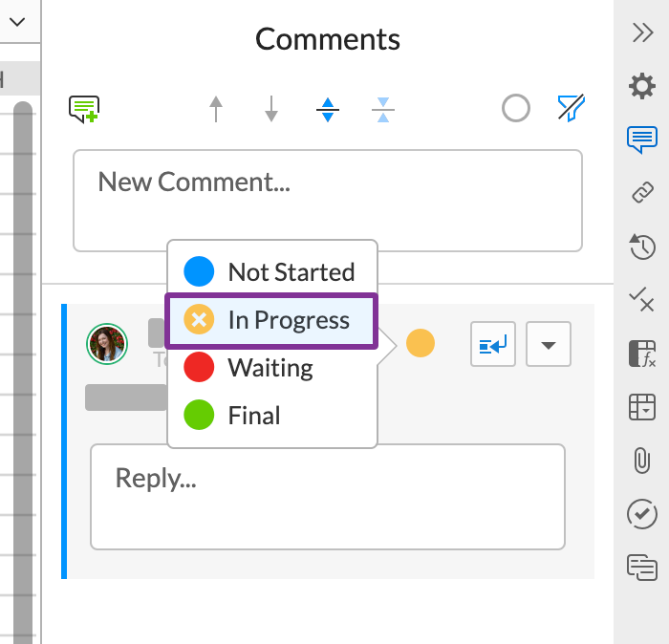Go to previous comment with up arrow
Viewport: 669px width, 644px height.
click(x=216, y=109)
